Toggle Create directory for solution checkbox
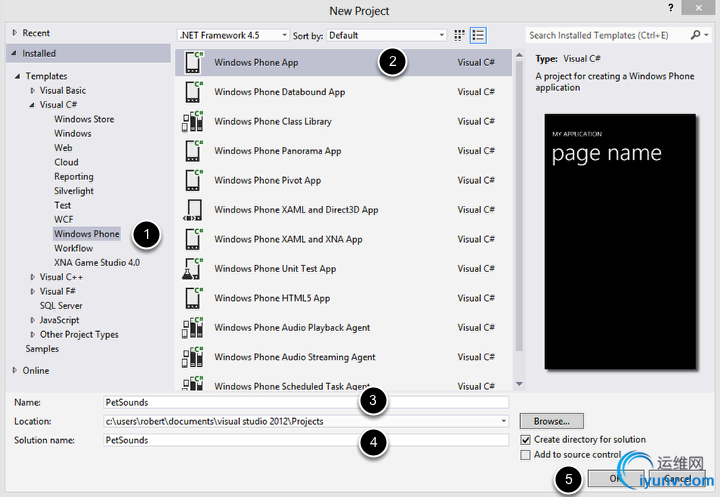Screen dimensions: 720x497 click(525, 440)
